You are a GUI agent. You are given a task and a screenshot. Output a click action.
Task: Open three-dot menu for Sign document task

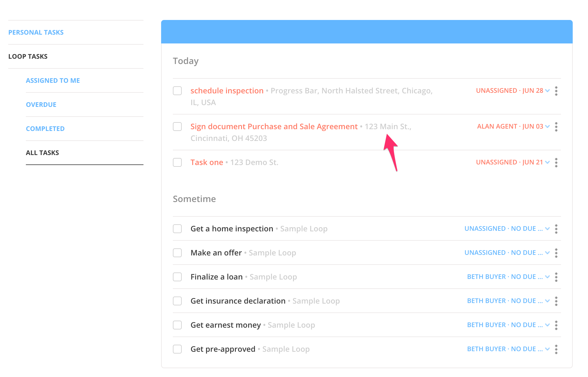(556, 127)
